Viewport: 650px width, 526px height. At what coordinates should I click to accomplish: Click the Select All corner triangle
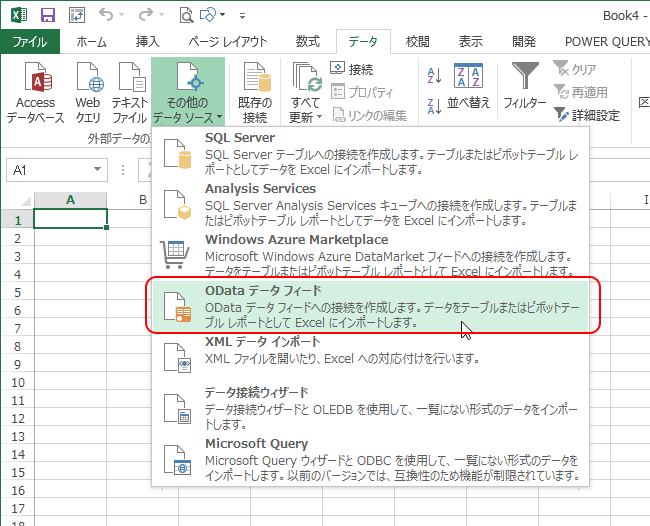(26, 201)
